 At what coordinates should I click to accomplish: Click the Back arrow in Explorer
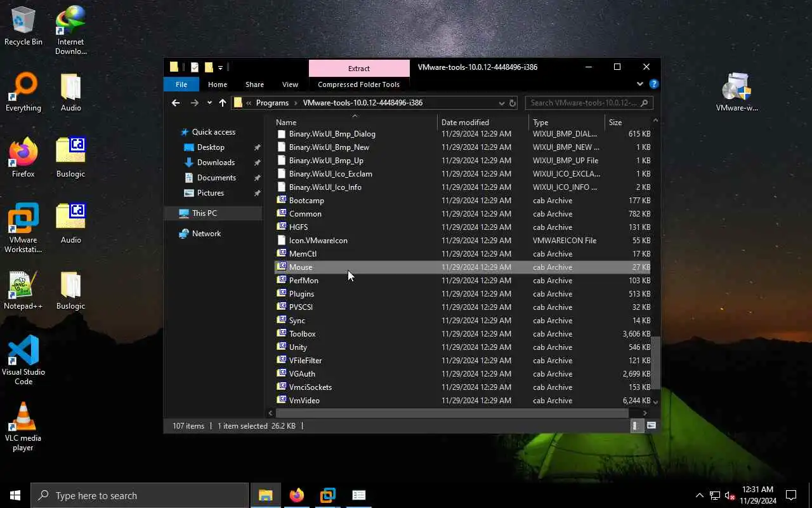[x=176, y=103]
